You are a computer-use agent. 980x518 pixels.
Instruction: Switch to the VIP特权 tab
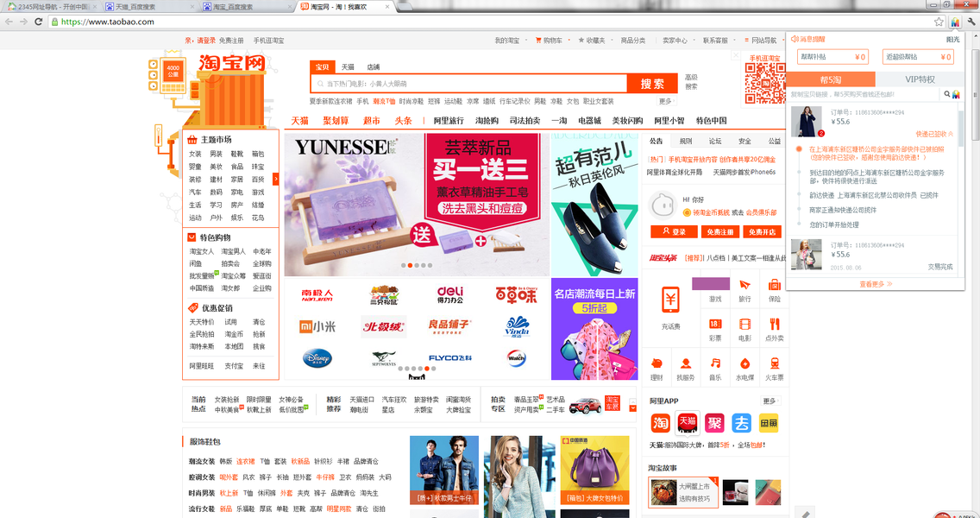[x=920, y=79]
